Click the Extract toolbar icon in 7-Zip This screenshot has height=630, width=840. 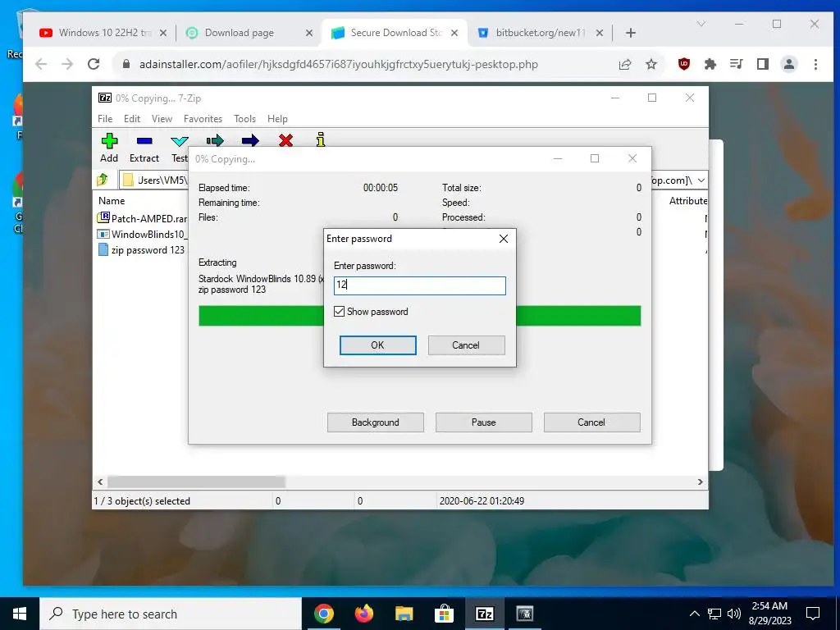tap(144, 141)
